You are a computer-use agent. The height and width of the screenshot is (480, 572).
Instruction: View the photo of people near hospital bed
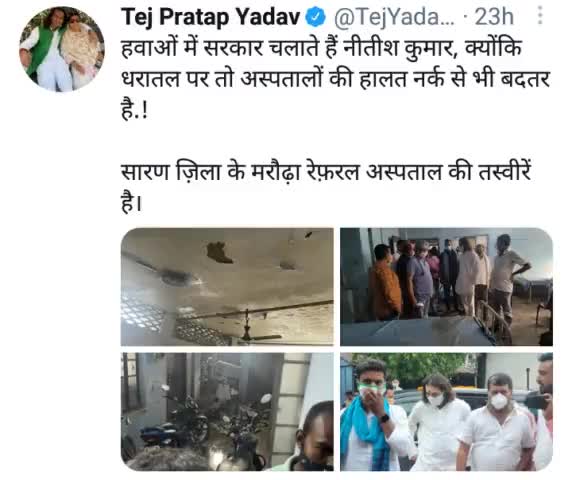446,287
